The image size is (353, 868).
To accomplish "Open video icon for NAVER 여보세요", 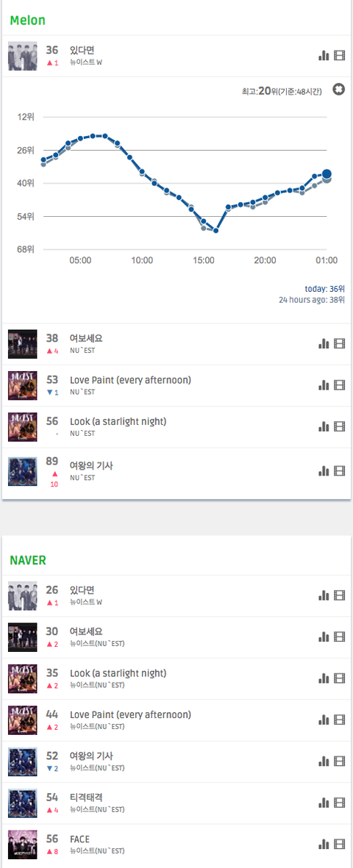I will 340,637.
